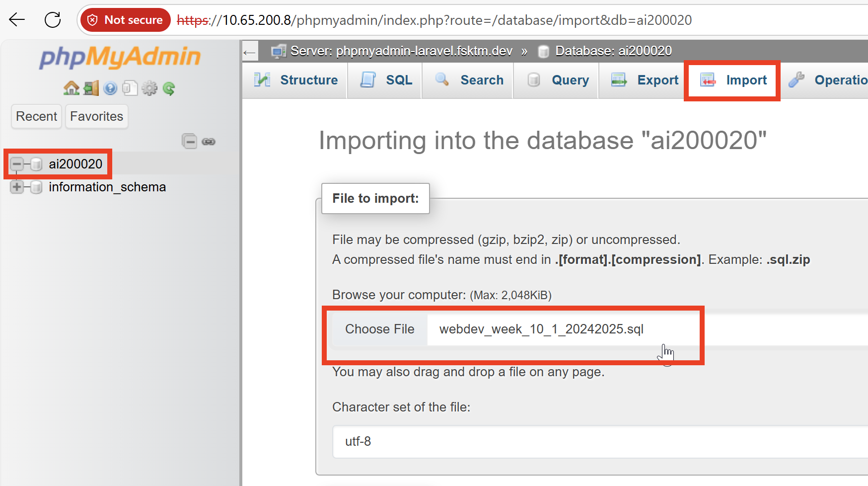Click the panel collapse left arrow button
Screen dimensions: 868x486
[250, 51]
